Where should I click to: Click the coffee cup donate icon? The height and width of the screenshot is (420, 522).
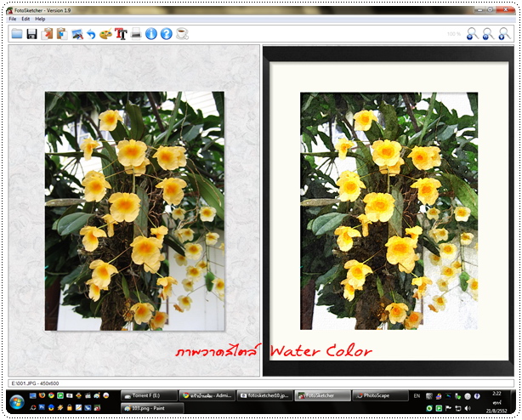click(x=182, y=34)
